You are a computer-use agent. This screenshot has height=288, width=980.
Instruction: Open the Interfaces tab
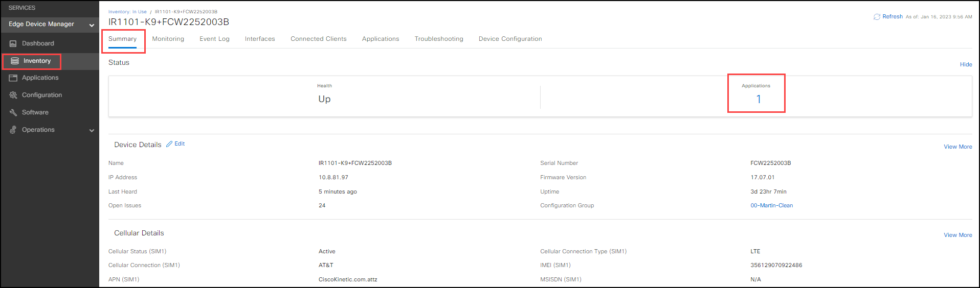260,39
